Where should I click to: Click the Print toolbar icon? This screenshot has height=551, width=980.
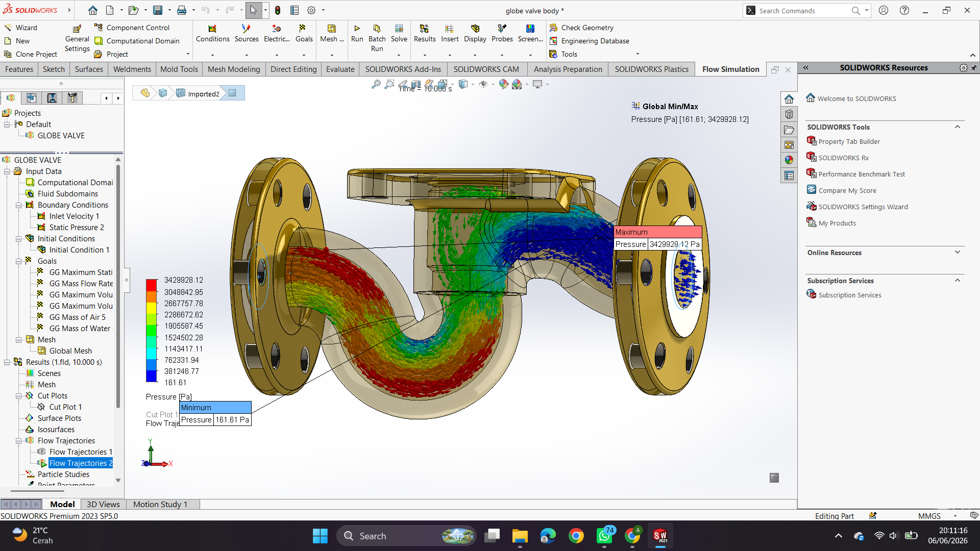click(x=182, y=10)
